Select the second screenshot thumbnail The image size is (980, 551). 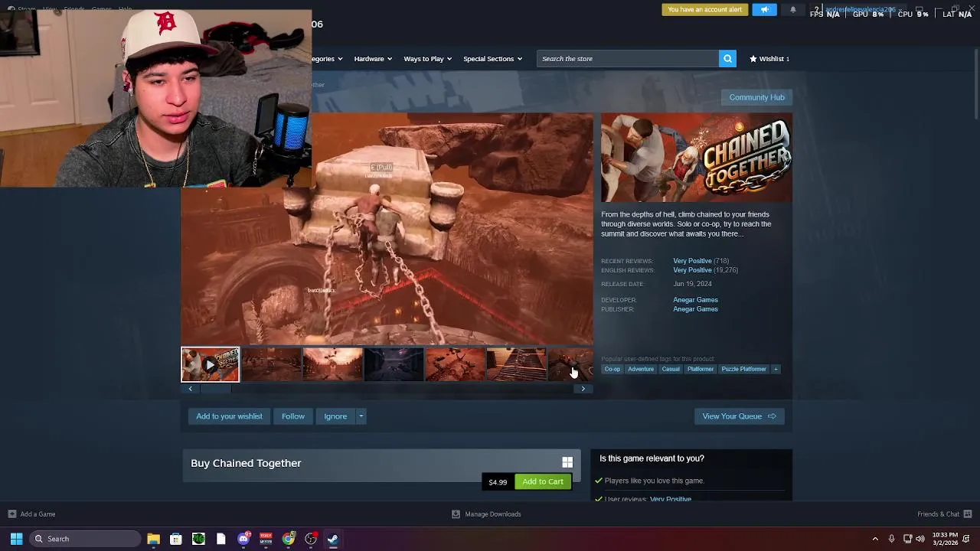click(x=271, y=364)
